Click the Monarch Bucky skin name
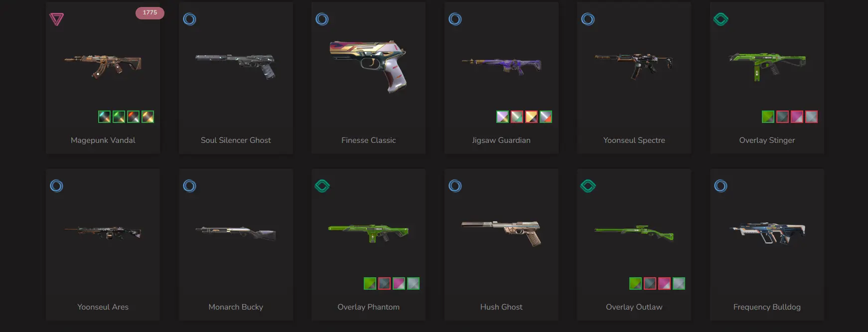This screenshot has height=332, width=868. coord(236,307)
